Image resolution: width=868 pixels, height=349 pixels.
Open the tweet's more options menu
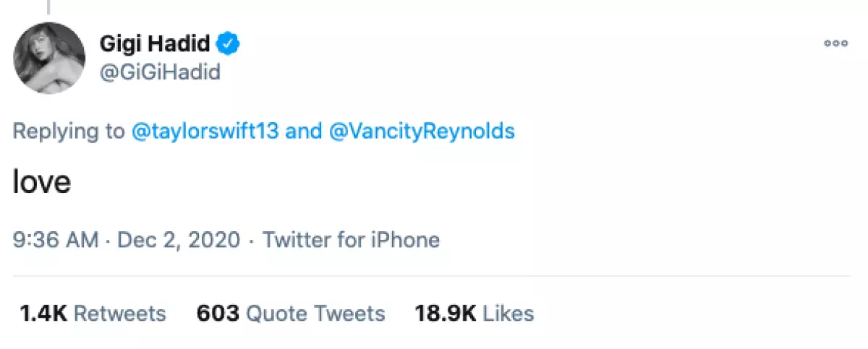[x=835, y=44]
